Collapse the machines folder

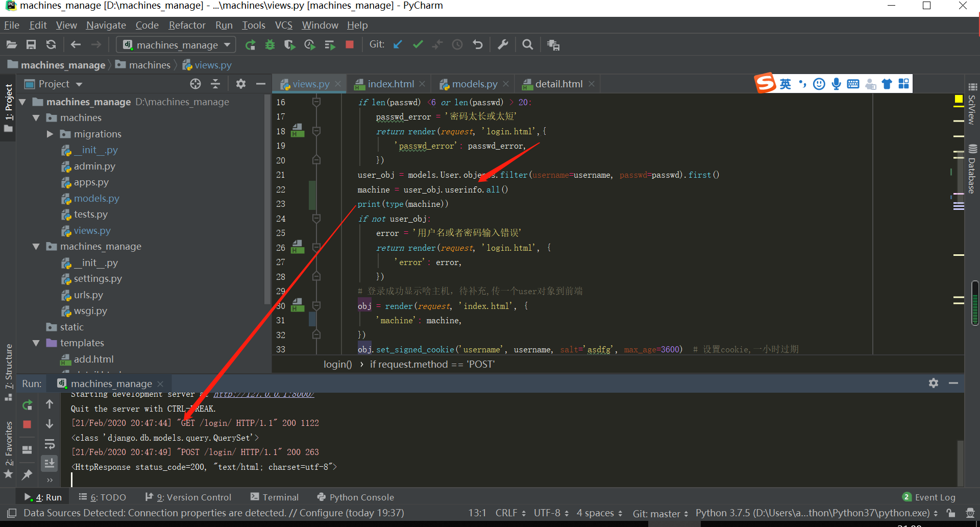click(36, 118)
